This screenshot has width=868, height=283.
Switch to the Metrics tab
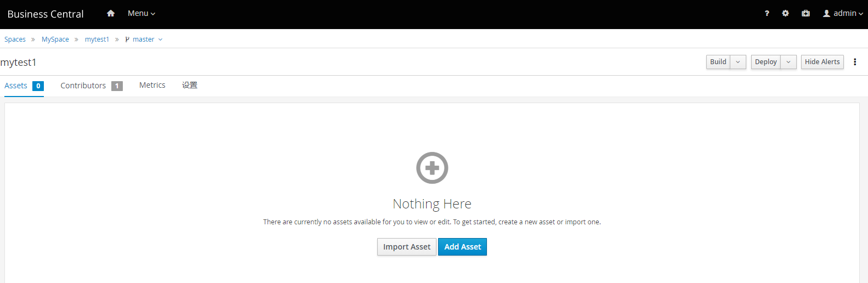tap(152, 85)
